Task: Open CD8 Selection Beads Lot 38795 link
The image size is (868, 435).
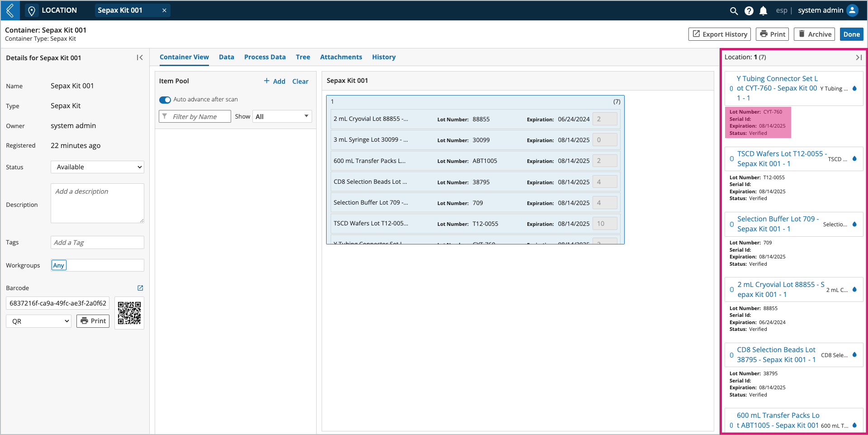Action: pyautogui.click(x=776, y=355)
